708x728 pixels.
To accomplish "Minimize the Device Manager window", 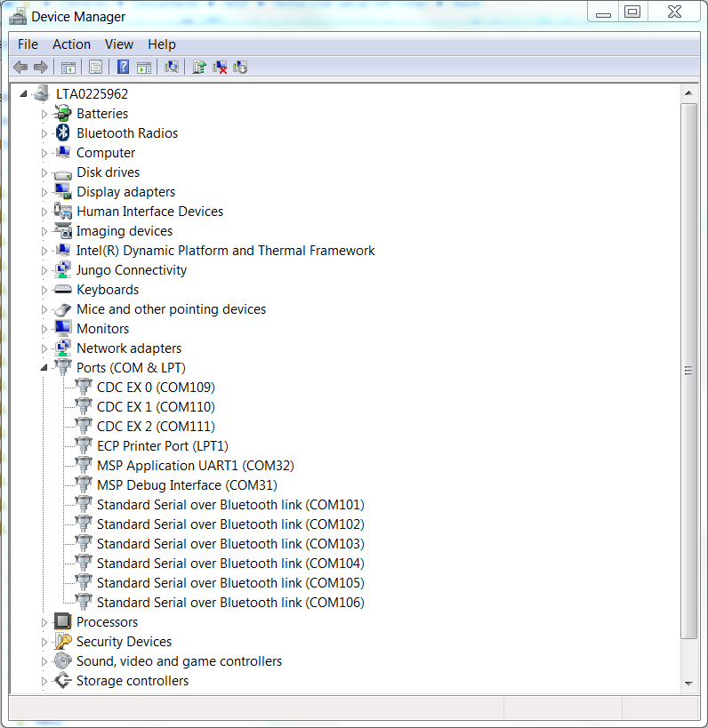I will tap(603, 12).
